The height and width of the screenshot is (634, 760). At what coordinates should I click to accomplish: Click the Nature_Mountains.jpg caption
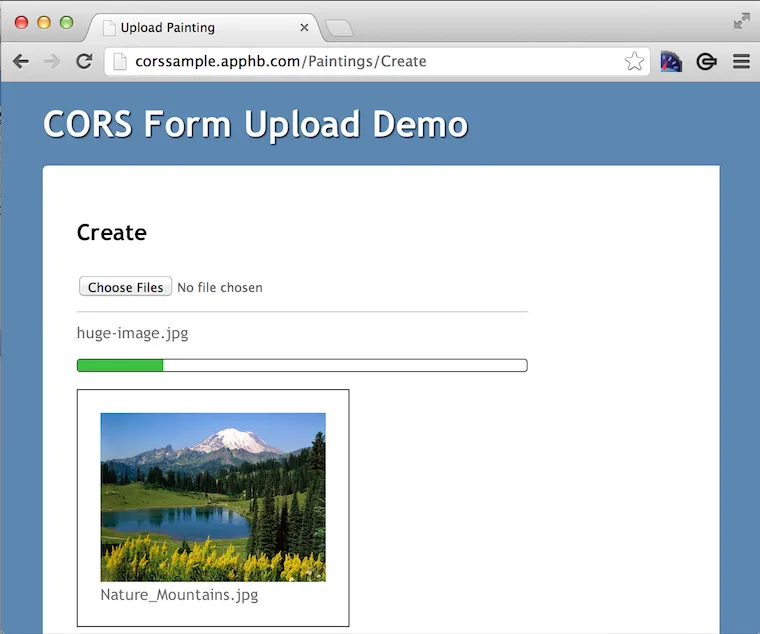[179, 595]
